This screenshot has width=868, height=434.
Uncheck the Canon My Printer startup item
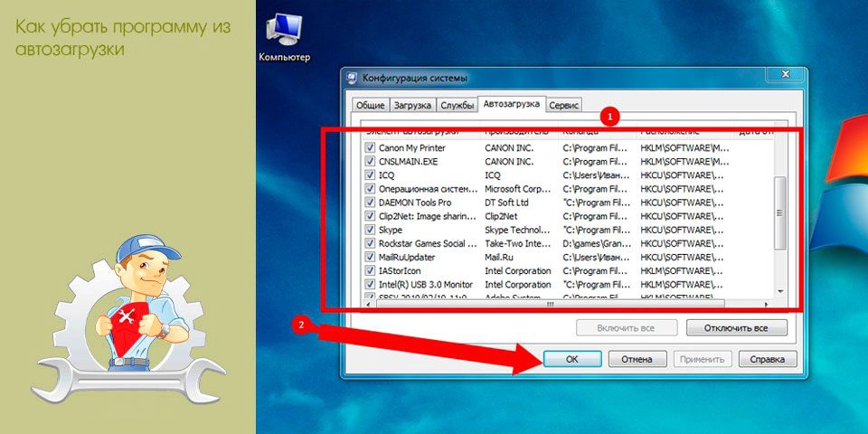[370, 147]
